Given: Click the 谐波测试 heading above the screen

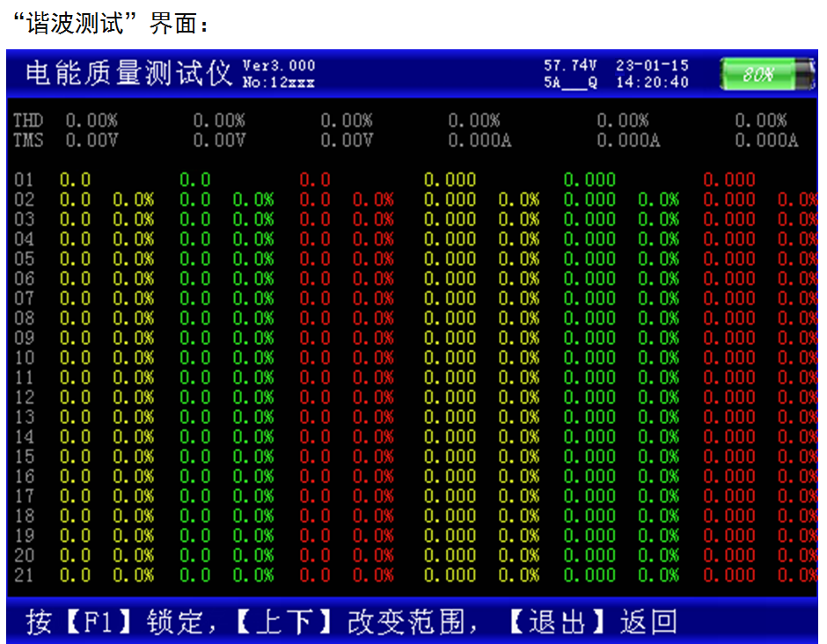Looking at the screenshot, I should tap(86, 25).
